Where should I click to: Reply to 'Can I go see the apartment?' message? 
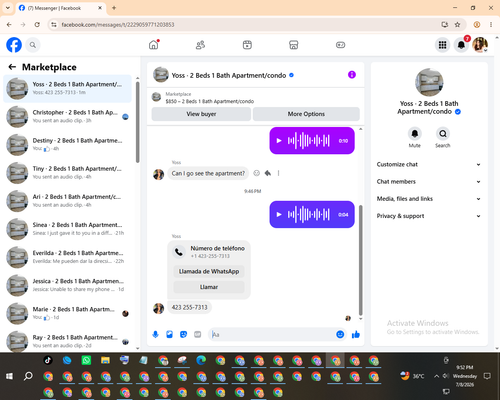point(268,173)
